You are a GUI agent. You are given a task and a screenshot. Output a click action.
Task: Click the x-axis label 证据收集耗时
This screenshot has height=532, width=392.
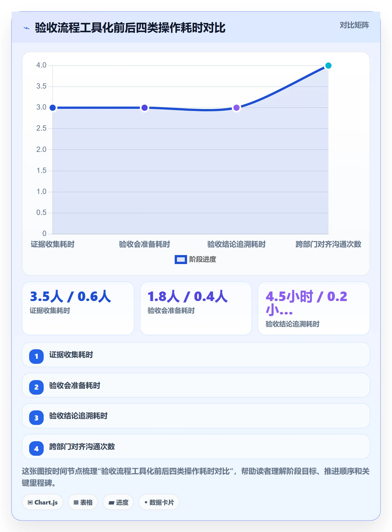pos(53,244)
